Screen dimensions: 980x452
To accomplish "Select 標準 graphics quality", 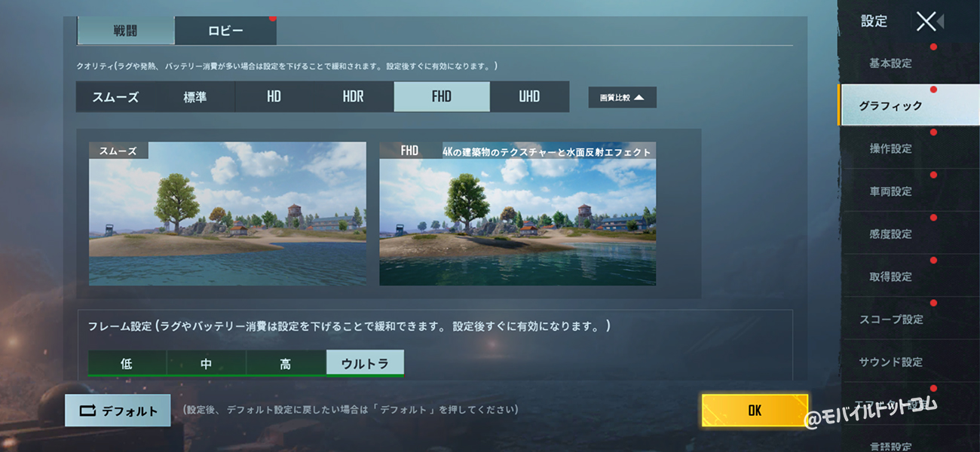I will click(x=195, y=97).
